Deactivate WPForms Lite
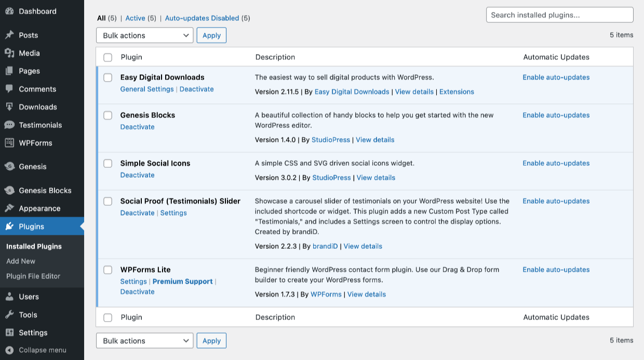Image resolution: width=644 pixels, height=360 pixels. 138,291
